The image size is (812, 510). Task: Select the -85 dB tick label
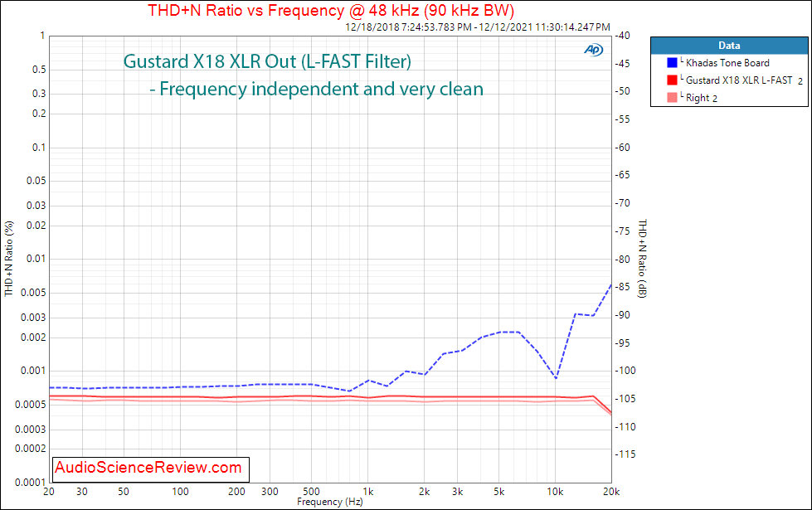tap(622, 287)
